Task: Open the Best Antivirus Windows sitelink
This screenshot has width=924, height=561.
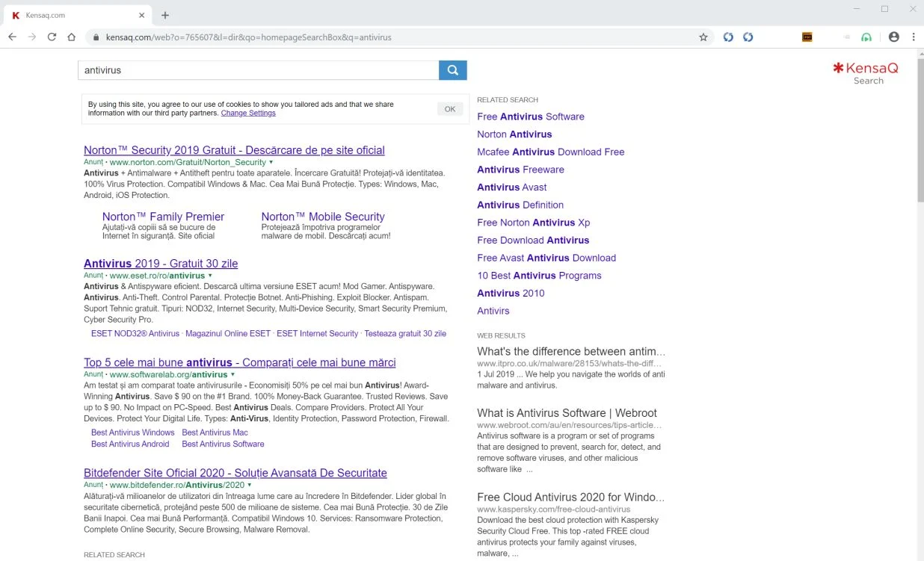Action: (x=133, y=433)
